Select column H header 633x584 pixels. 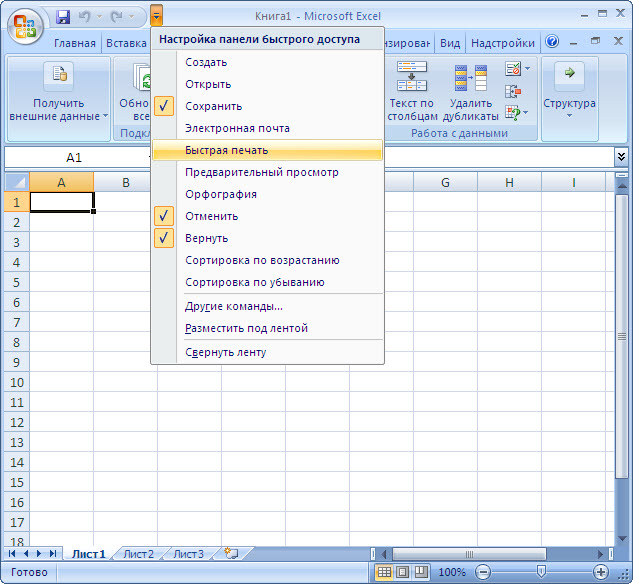point(509,182)
